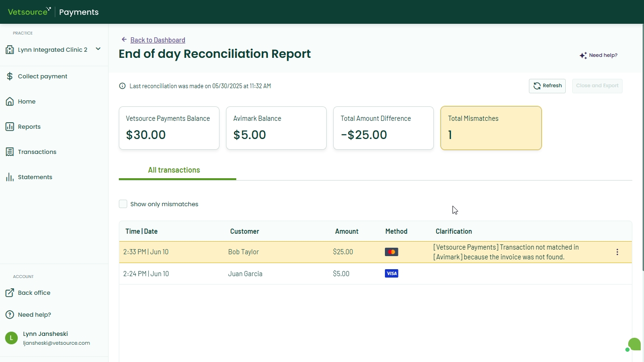Click the Collect payment dollar icon
The height and width of the screenshot is (362, 644).
[10, 77]
